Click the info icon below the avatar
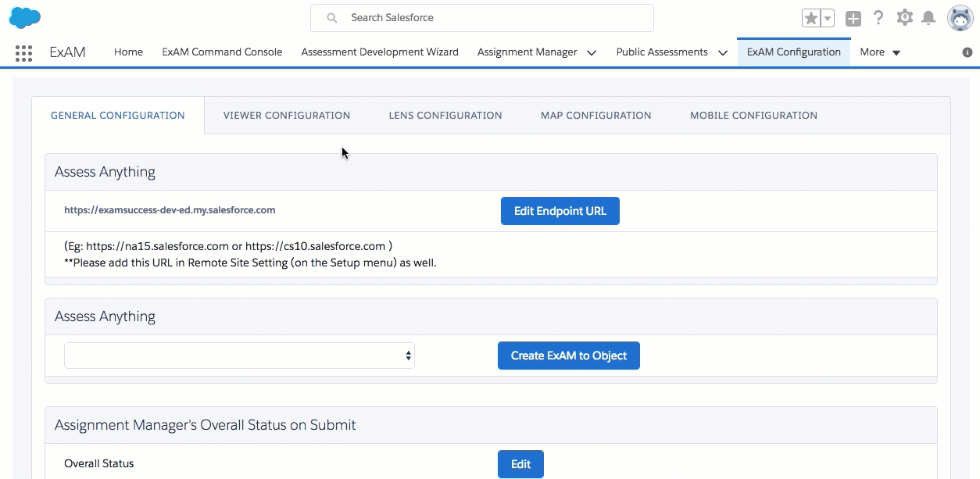Image resolution: width=980 pixels, height=479 pixels. pyautogui.click(x=967, y=52)
